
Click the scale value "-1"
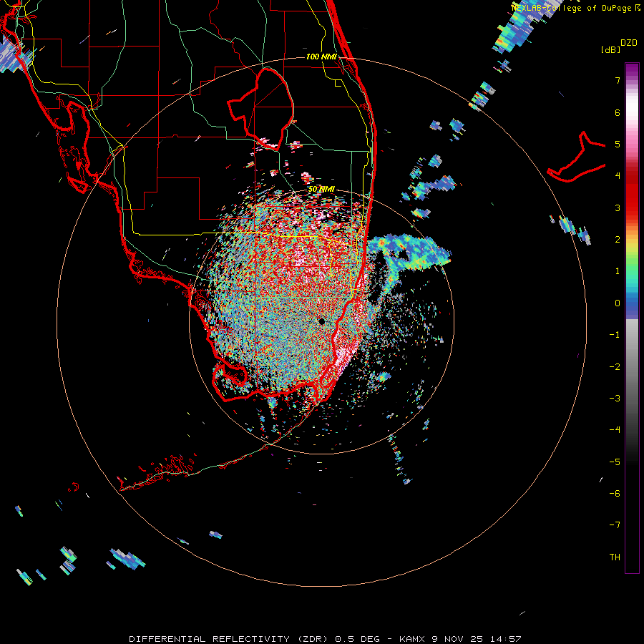615,335
